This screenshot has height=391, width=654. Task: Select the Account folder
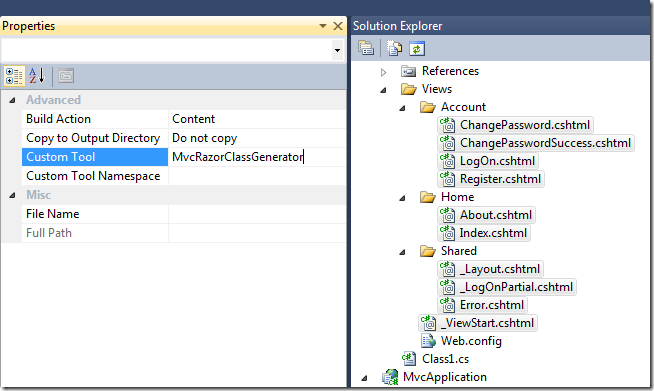click(x=463, y=107)
